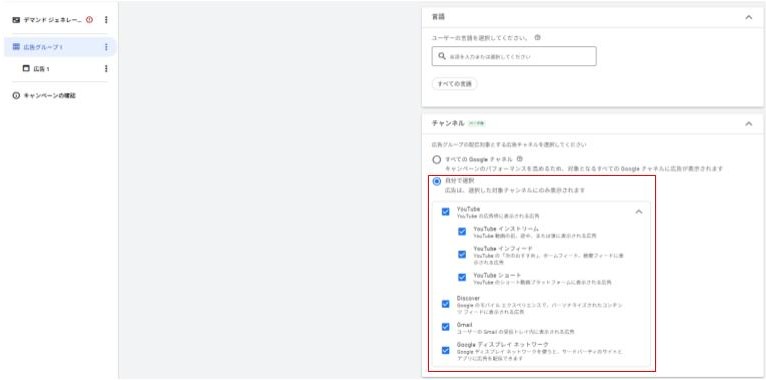
Task: Click the ad icon beside 広告 1
Action: tap(26, 69)
